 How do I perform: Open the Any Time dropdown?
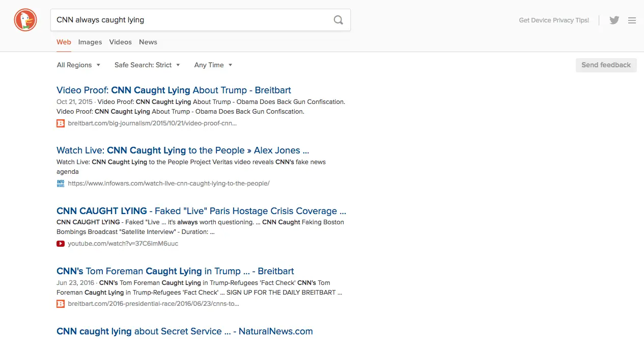coord(213,65)
